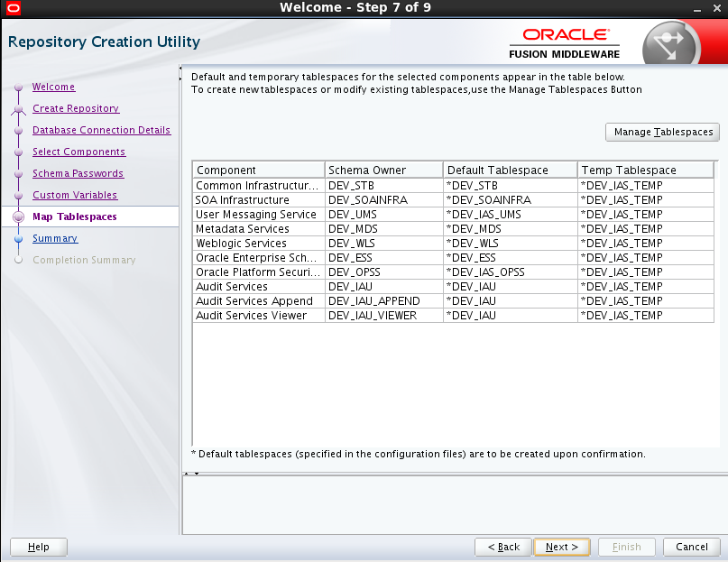Image resolution: width=728 pixels, height=562 pixels.
Task: Click the DEV_UMS schema owner cell
Action: [x=384, y=215]
